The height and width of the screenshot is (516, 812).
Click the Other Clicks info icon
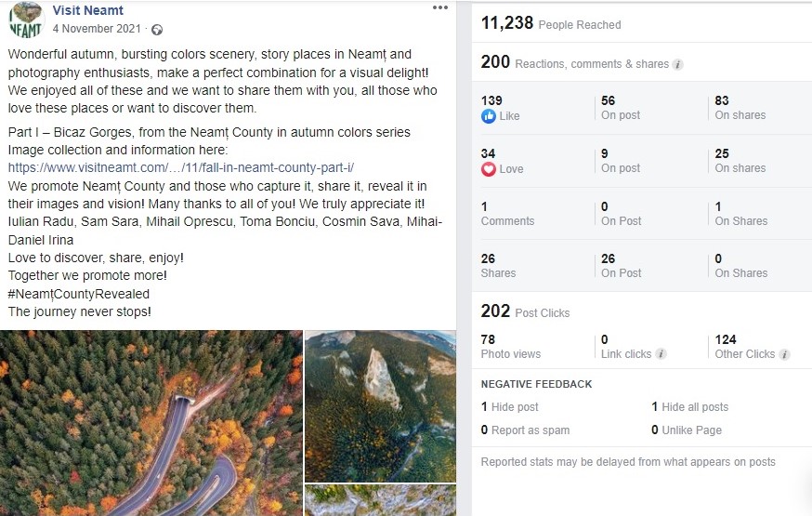click(x=784, y=354)
